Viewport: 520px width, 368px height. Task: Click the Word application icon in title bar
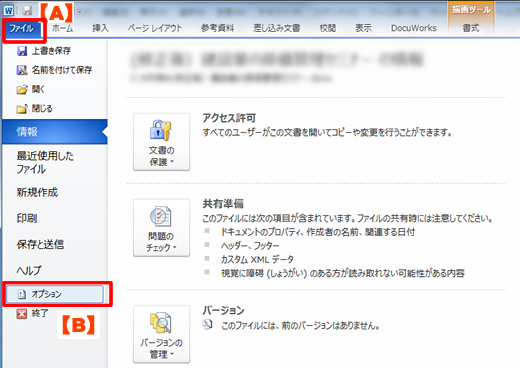click(x=8, y=11)
